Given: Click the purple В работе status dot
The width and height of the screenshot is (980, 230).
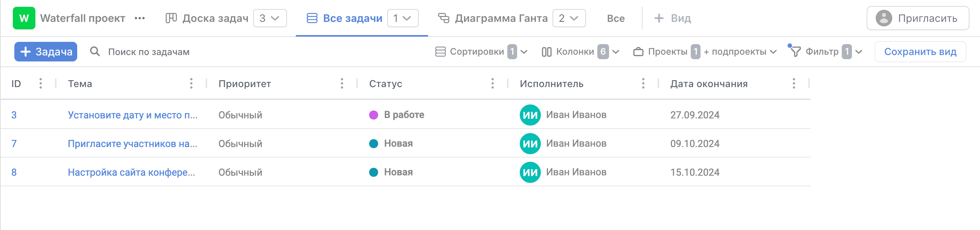Looking at the screenshot, I should pos(374,115).
